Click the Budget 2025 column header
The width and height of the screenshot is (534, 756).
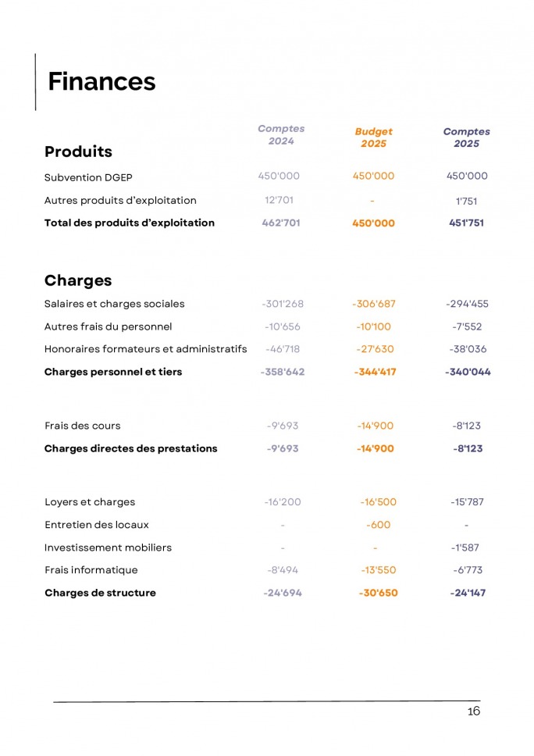[373, 137]
